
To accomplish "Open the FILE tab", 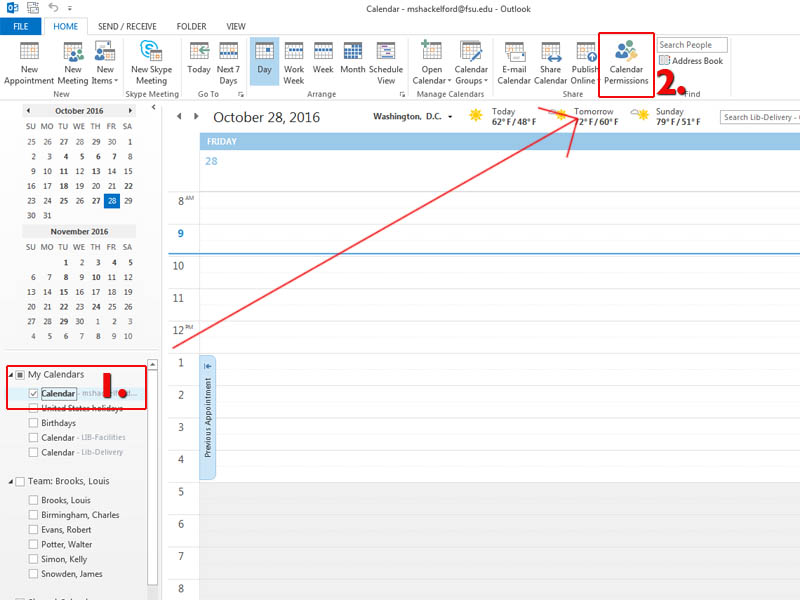I will click(20, 27).
